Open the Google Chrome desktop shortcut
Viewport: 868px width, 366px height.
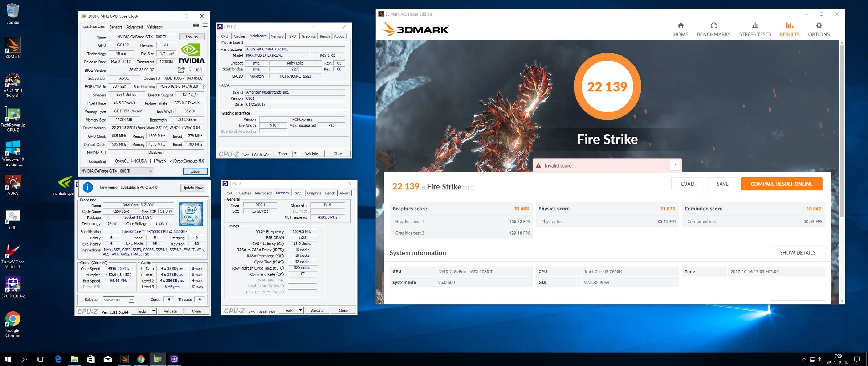pos(13,324)
